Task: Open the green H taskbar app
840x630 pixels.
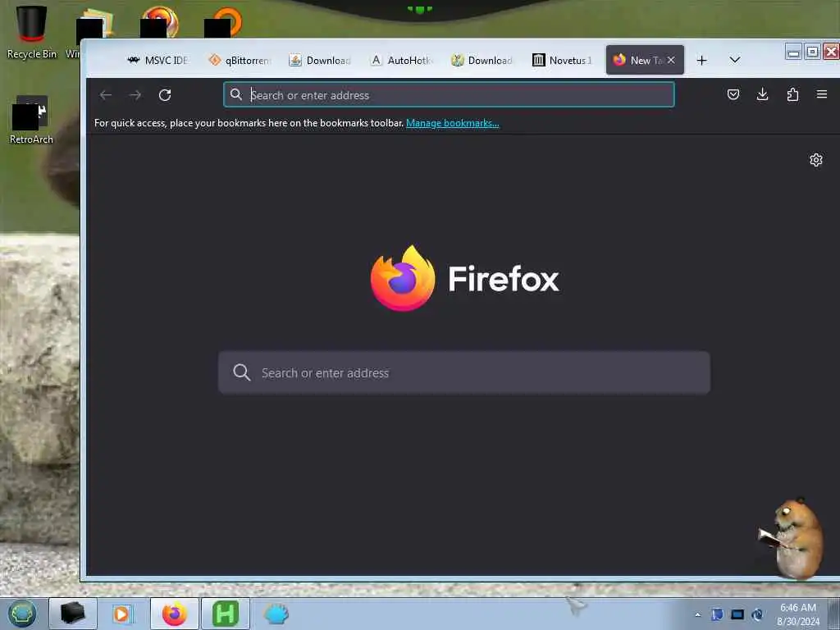Action: tap(226, 614)
